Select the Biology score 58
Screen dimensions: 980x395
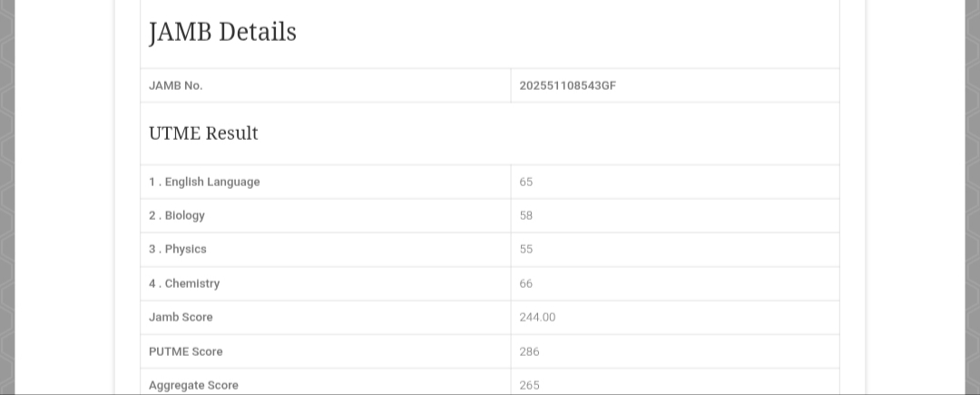click(526, 215)
